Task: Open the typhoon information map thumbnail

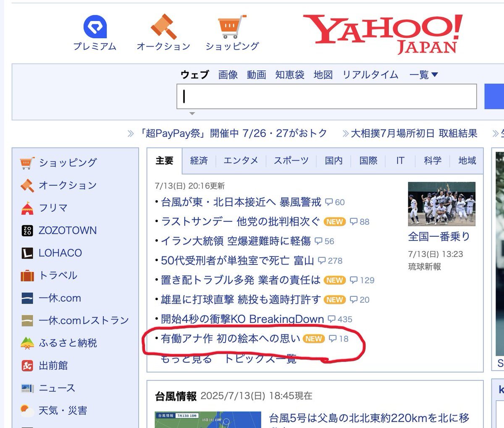Action: point(209,420)
